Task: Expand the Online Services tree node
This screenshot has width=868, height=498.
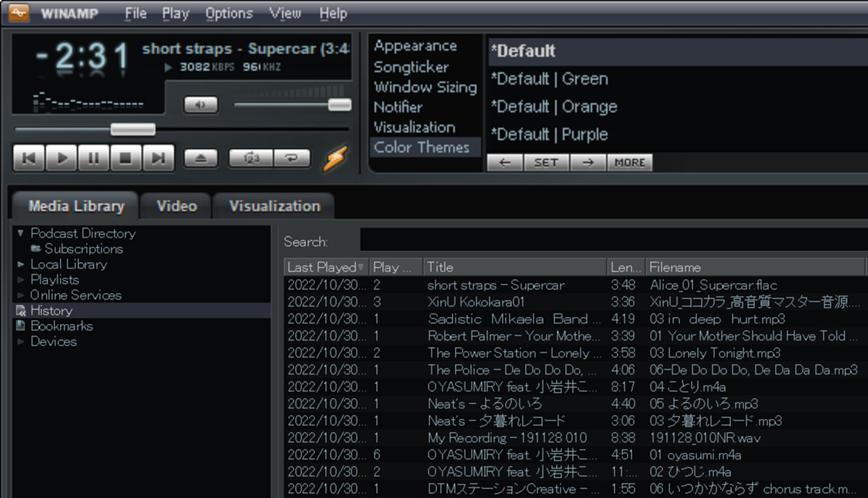Action: pos(20,295)
